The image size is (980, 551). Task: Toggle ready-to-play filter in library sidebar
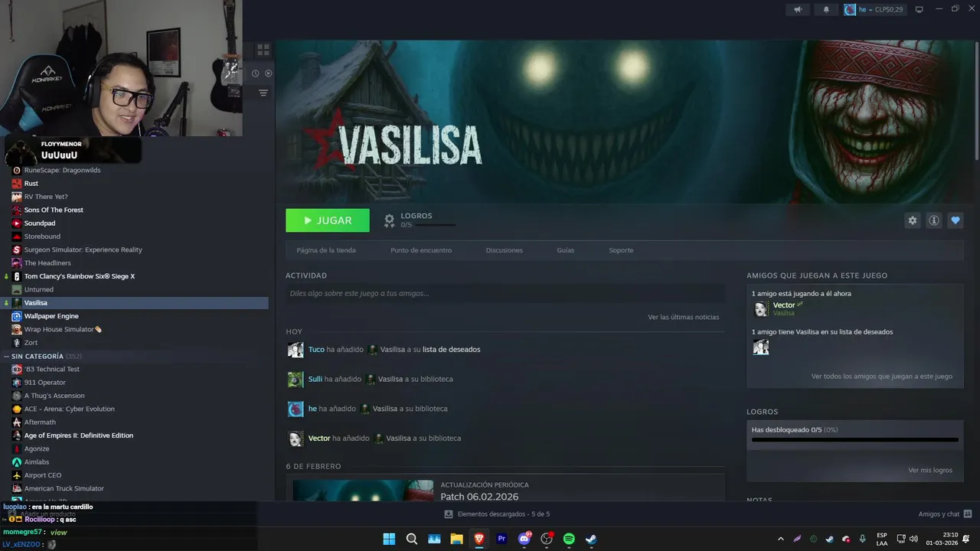tap(268, 73)
